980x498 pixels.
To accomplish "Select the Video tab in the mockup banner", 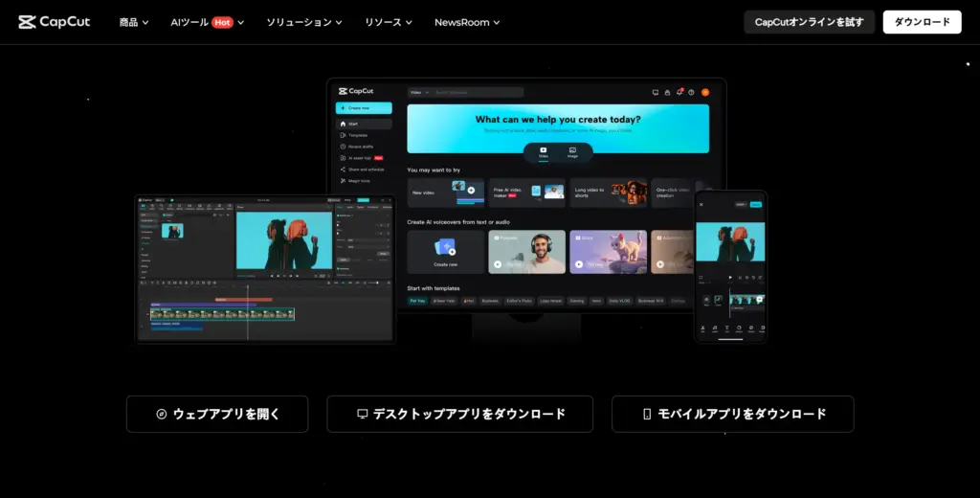I will click(543, 151).
